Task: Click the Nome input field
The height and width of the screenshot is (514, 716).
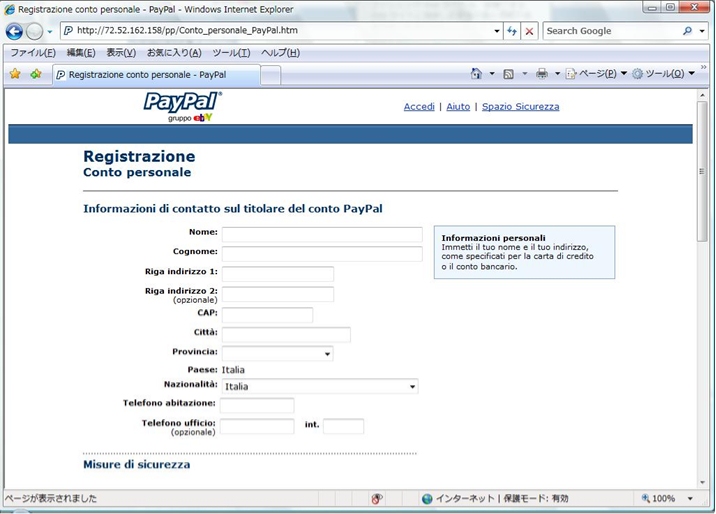Action: (x=322, y=234)
